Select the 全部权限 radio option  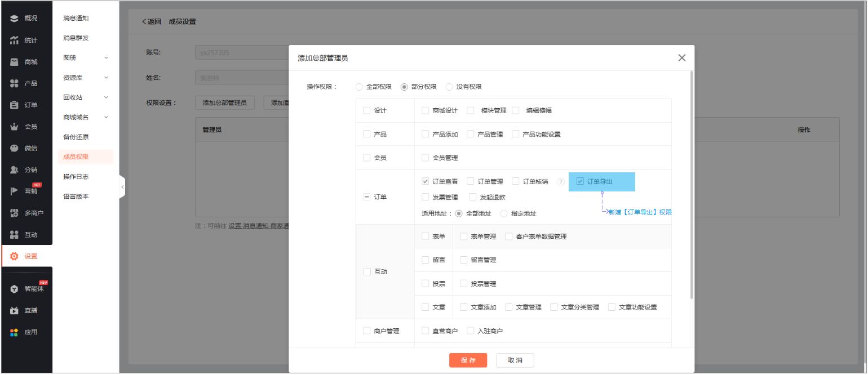click(x=359, y=87)
